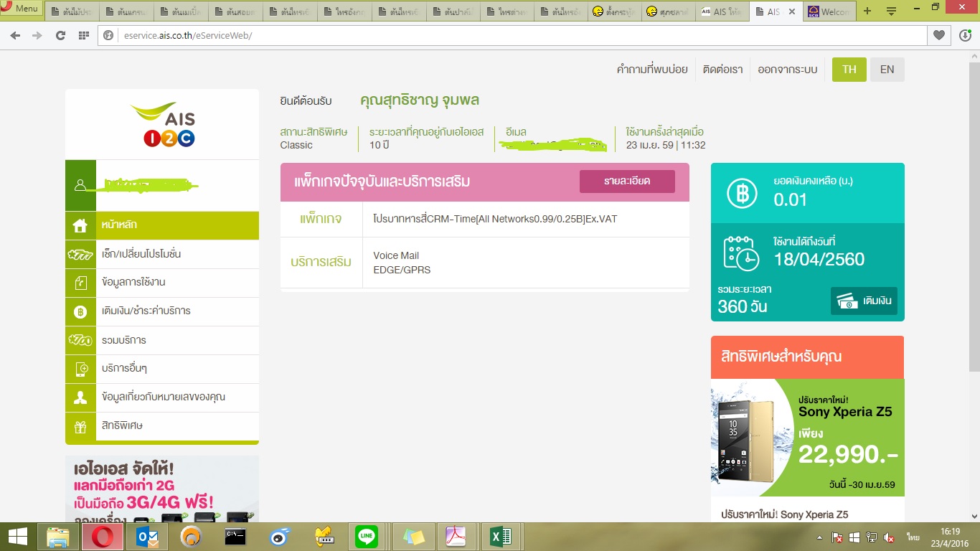Click last login 23 เม.ย. 59 | 11:32
Image resolution: width=980 pixels, height=551 pixels.
click(666, 145)
